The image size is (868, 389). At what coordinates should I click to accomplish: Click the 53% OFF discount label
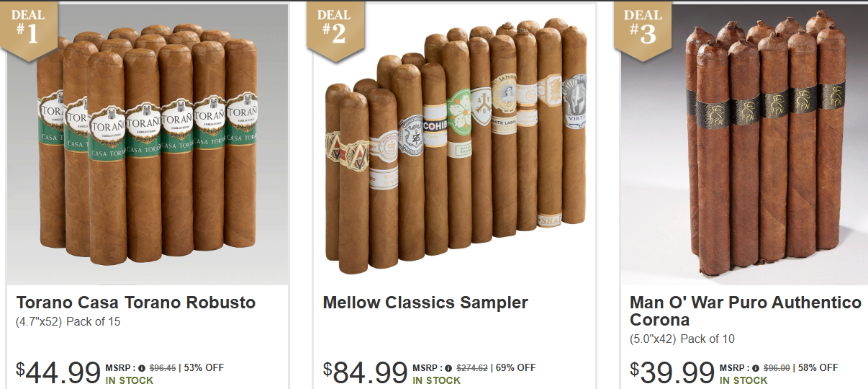coord(204,368)
